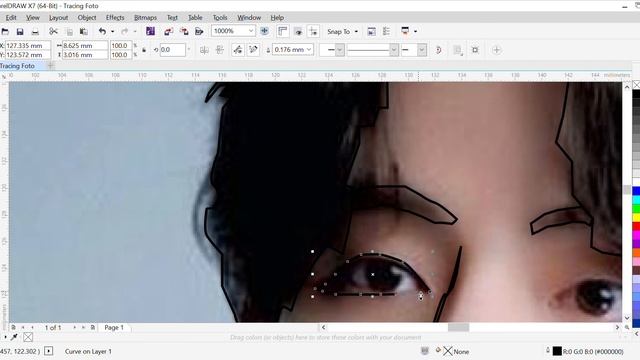Expand the Snap To dropdown

pyautogui.click(x=356, y=31)
